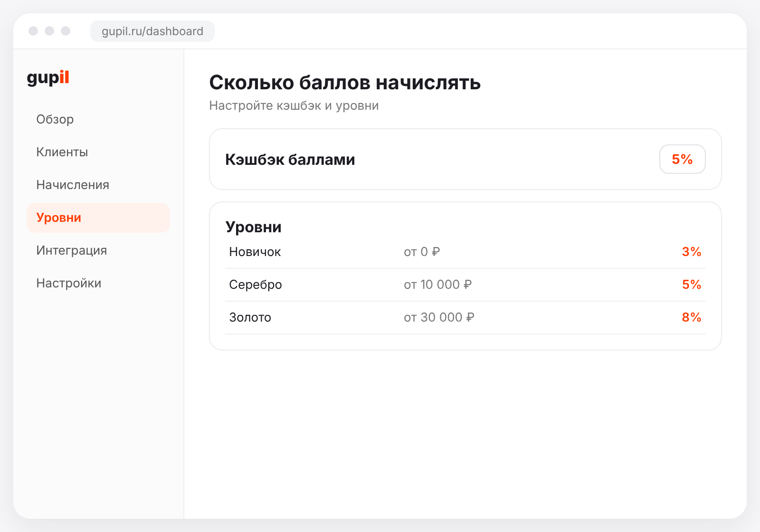
Task: Click the 8% rate for Золото
Action: point(692,317)
